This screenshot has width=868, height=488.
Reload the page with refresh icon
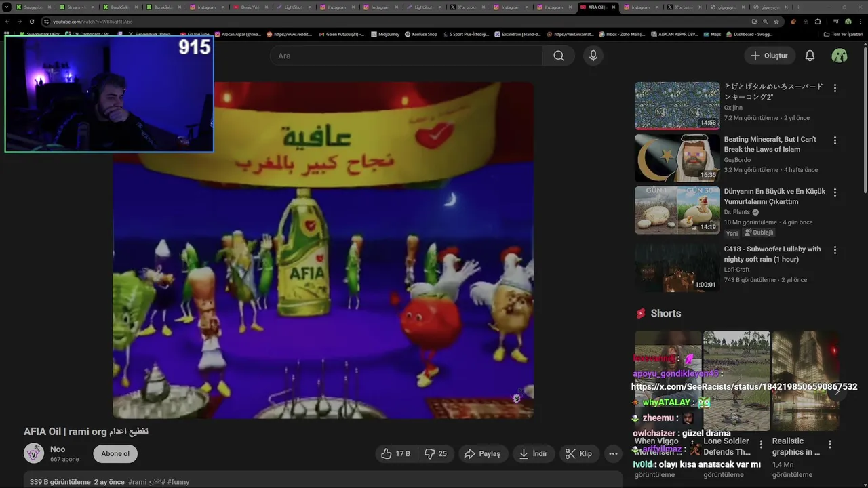31,22
